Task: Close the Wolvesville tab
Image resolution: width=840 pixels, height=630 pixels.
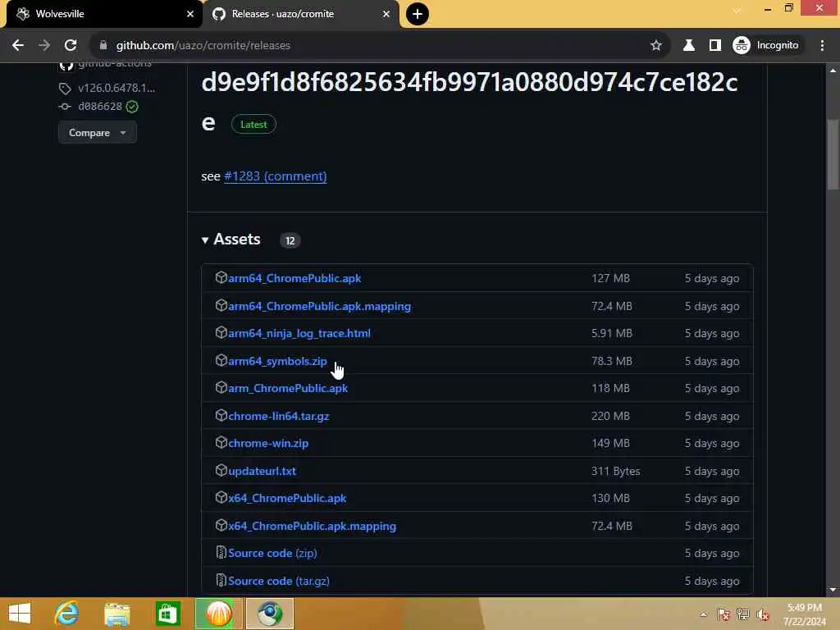Action: coord(190,14)
